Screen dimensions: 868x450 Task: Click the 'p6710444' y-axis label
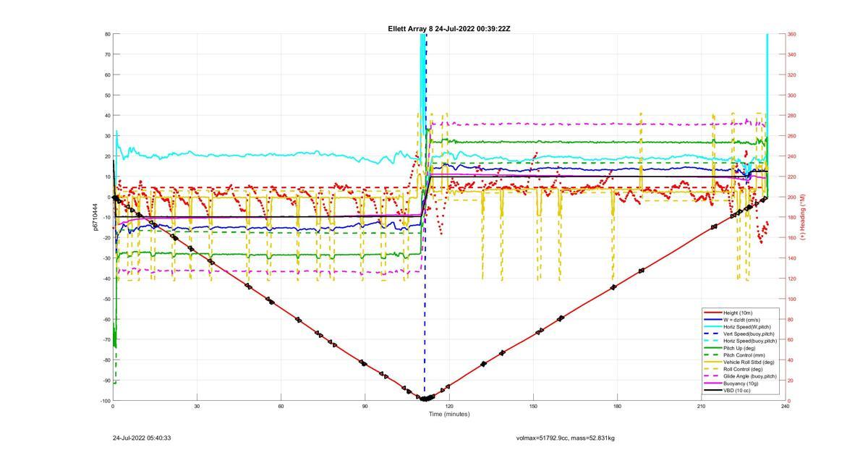tap(95, 217)
